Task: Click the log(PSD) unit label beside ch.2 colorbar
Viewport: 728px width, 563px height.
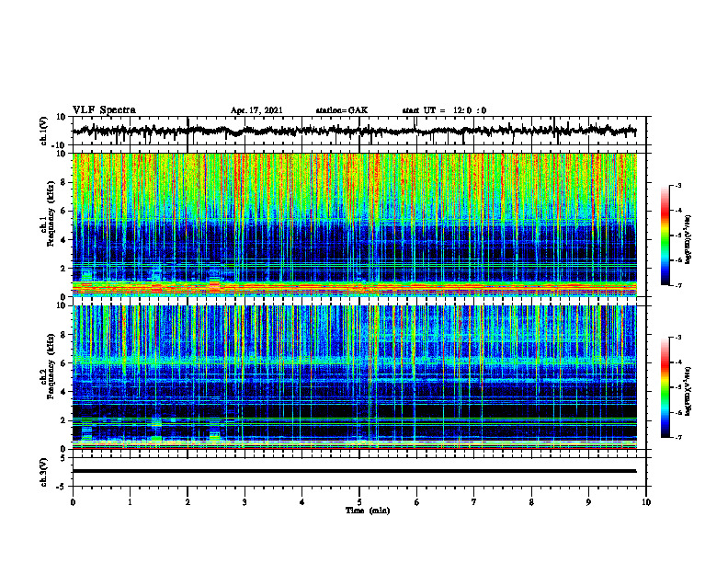Action: [x=688, y=391]
